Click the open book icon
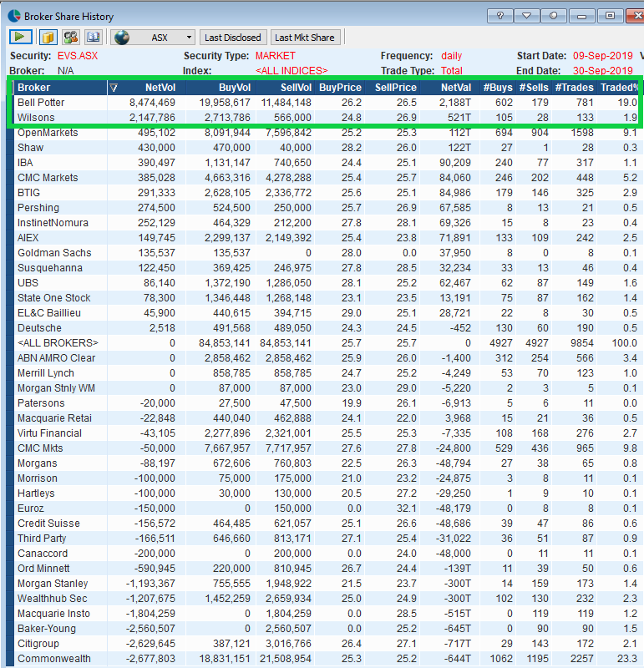This screenshot has height=668, width=644. pyautogui.click(x=93, y=37)
